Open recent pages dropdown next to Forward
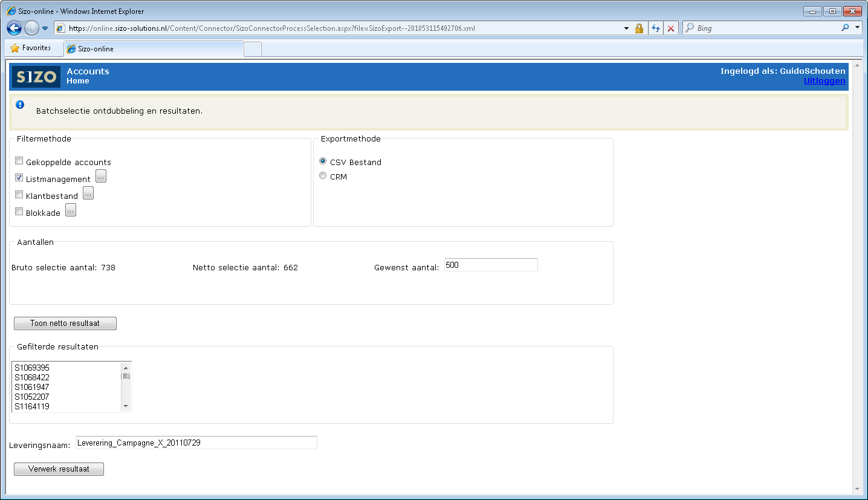The width and height of the screenshot is (868, 500). coord(45,28)
